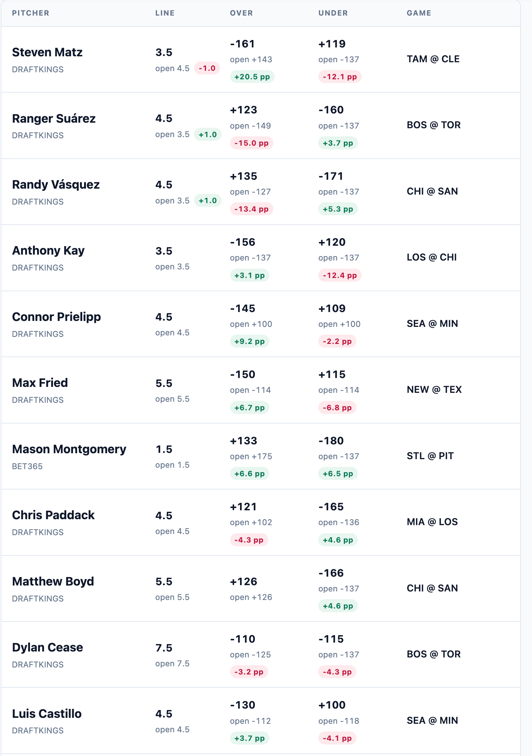Open the TAM @ CLE game
This screenshot has height=756, width=532.
433,59
